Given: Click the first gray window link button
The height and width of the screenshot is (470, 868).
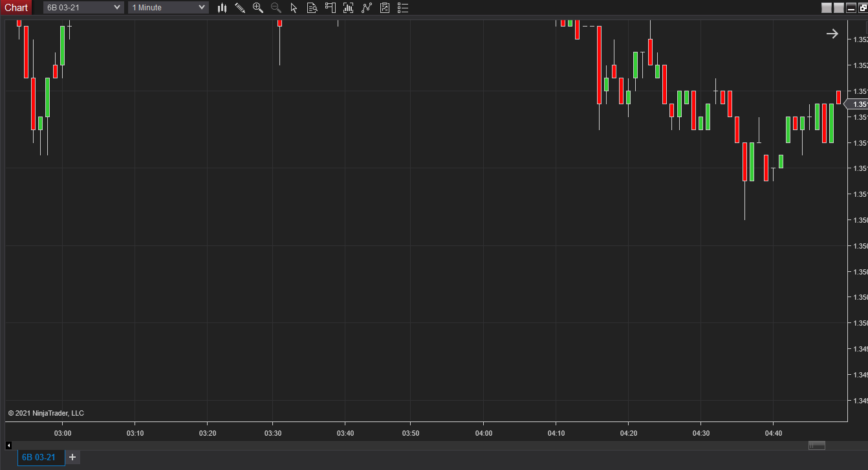Looking at the screenshot, I should [x=827, y=8].
